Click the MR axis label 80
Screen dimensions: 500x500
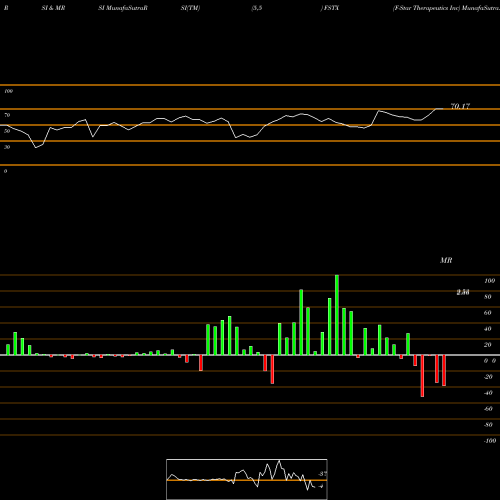coord(488,297)
